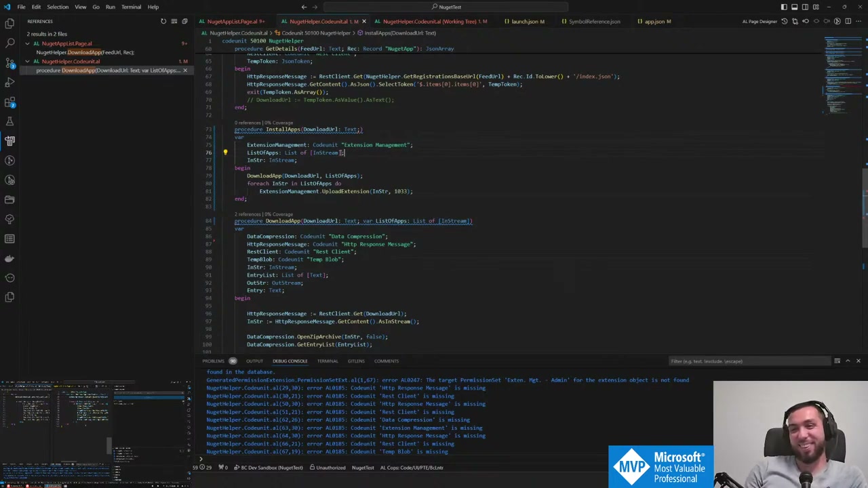Open the Extensions view icon

9,102
